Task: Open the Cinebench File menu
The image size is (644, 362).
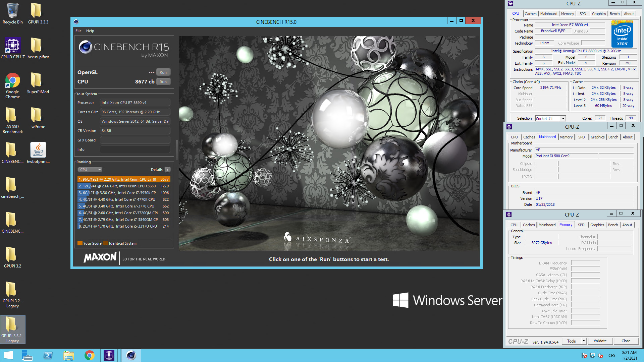Action: (78, 31)
